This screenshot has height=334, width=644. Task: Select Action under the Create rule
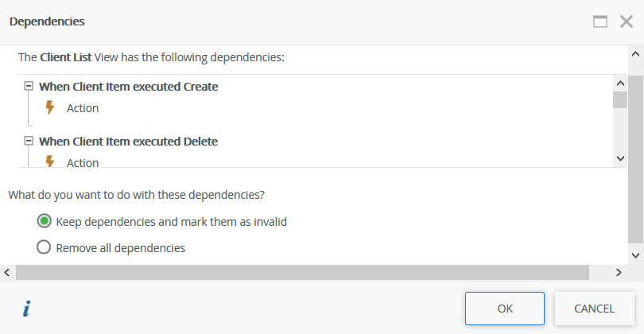(x=83, y=108)
